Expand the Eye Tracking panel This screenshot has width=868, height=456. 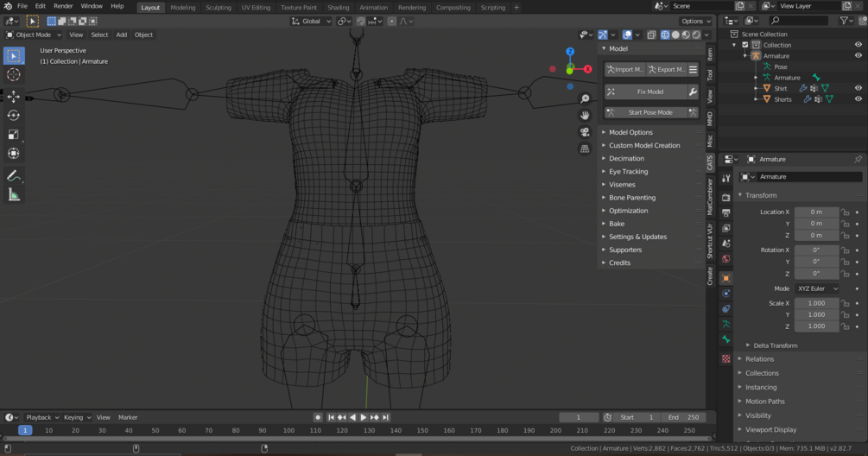[x=628, y=172]
